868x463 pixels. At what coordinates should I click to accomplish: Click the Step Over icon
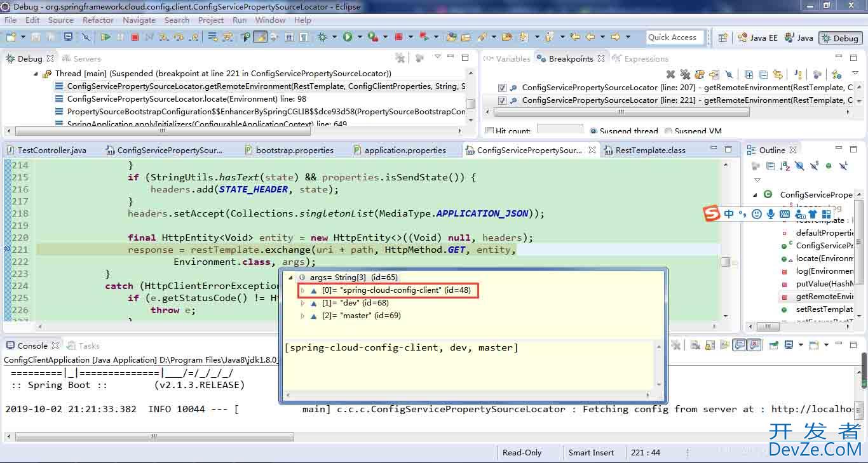pyautogui.click(x=179, y=37)
